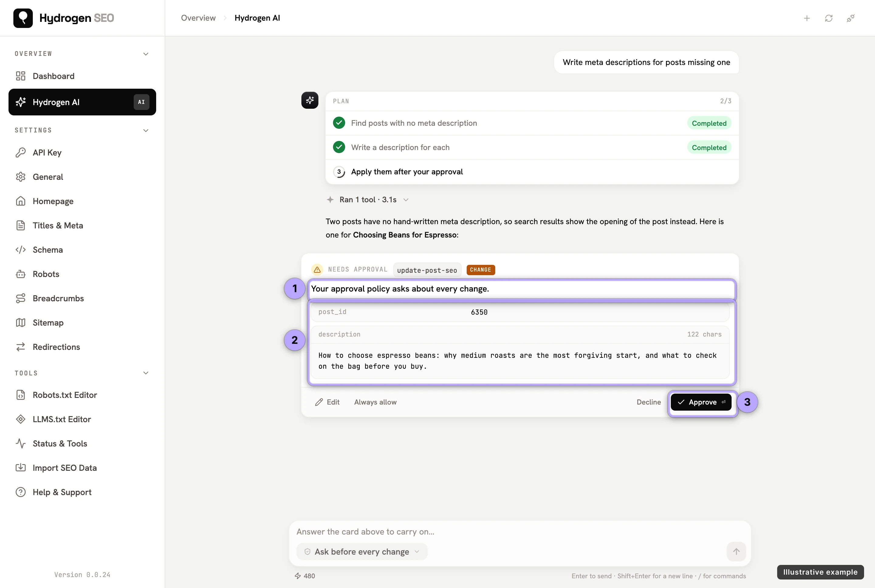
Task: Click the Hydrogen SEO logo icon
Action: click(x=23, y=18)
